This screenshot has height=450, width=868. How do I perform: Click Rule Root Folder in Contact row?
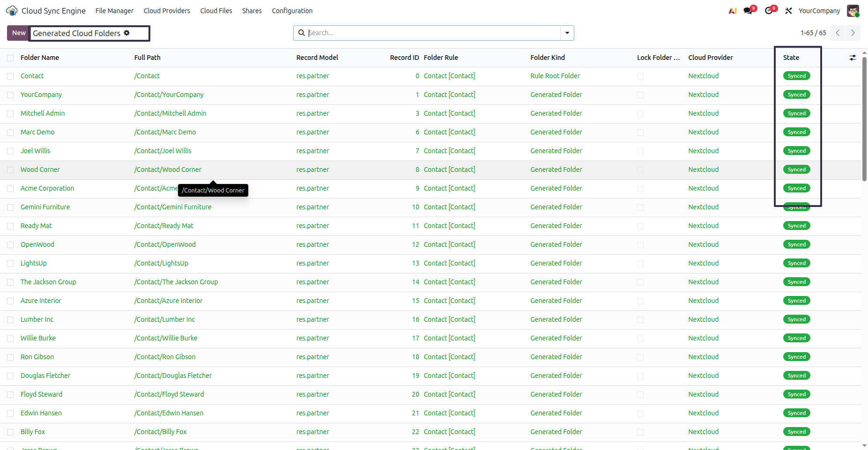pyautogui.click(x=555, y=76)
